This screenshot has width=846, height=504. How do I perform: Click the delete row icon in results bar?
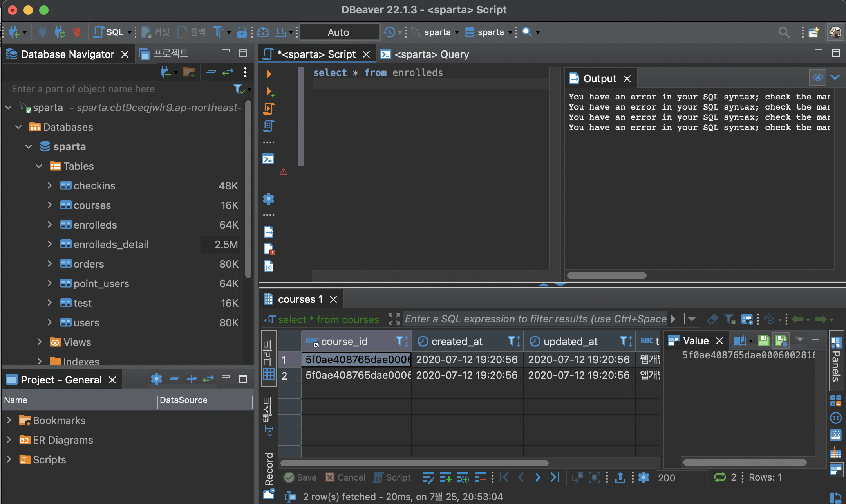point(480,477)
